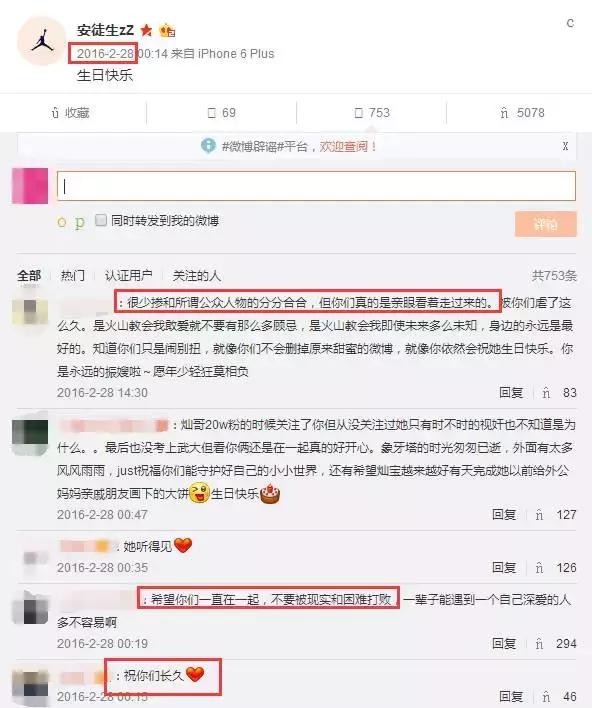Open the 安徒生zZ username link
The height and width of the screenshot is (708, 592).
pos(105,30)
